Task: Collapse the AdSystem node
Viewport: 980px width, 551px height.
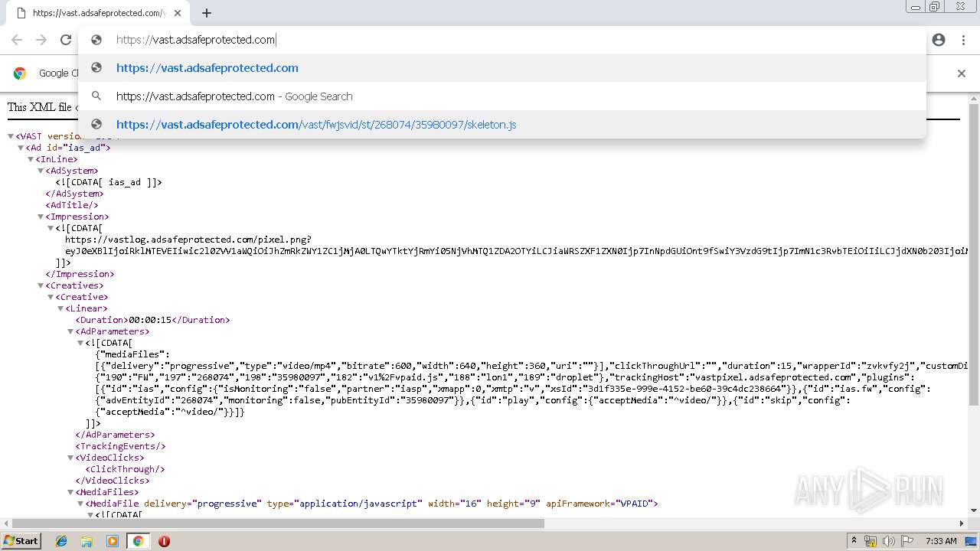Action: [41, 171]
